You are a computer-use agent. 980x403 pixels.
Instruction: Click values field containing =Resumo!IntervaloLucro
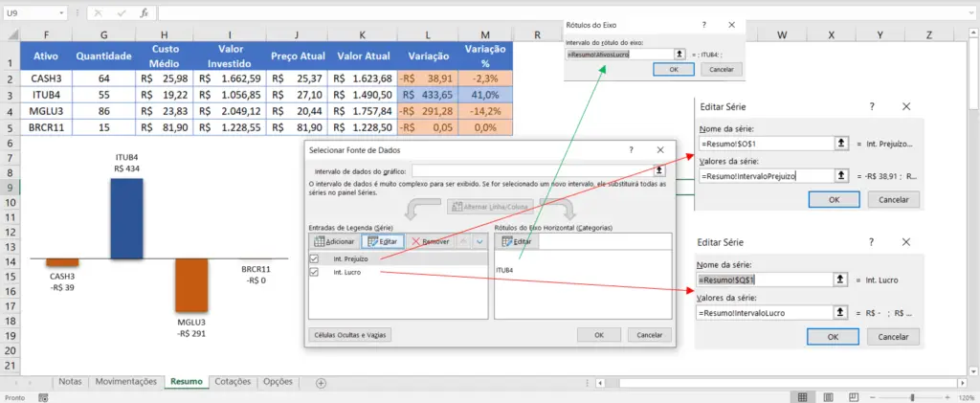click(767, 312)
